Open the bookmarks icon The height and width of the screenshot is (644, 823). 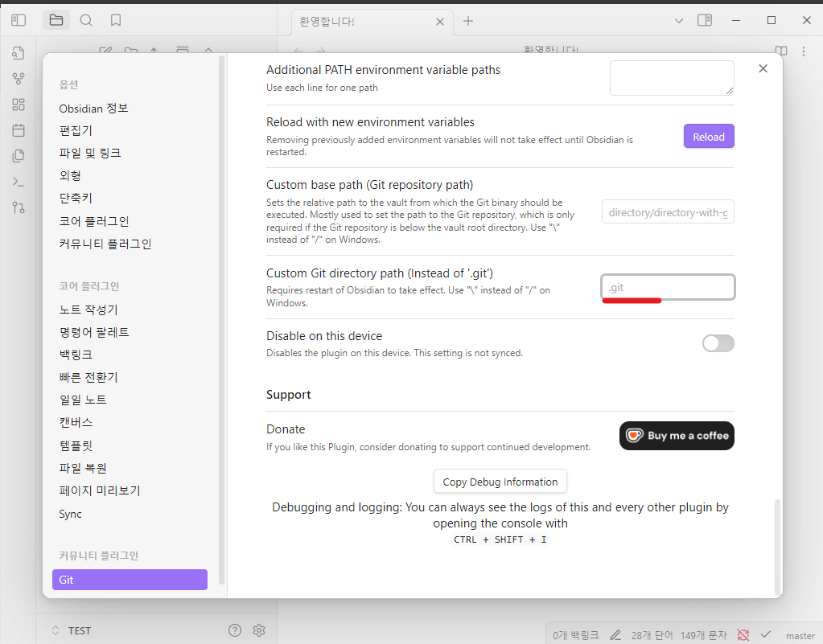click(116, 20)
